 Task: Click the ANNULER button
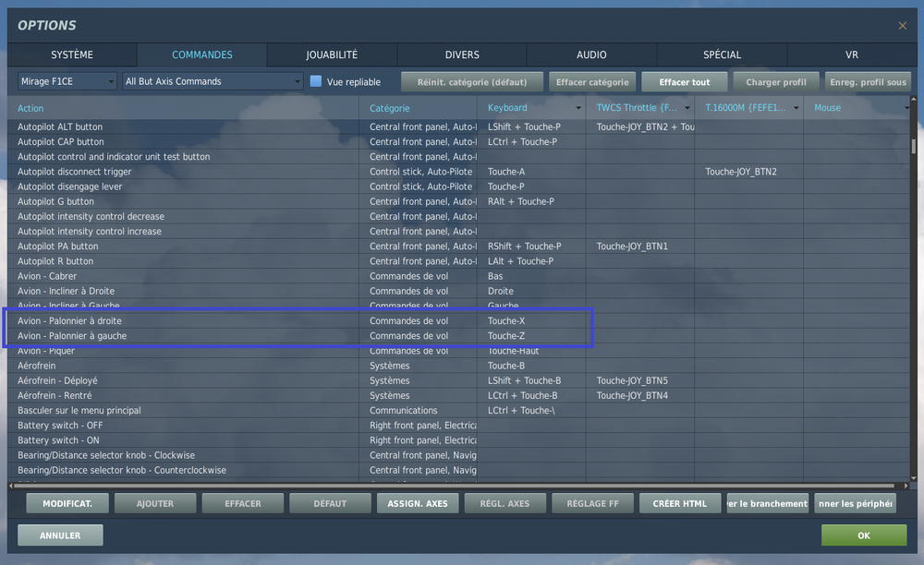point(60,535)
